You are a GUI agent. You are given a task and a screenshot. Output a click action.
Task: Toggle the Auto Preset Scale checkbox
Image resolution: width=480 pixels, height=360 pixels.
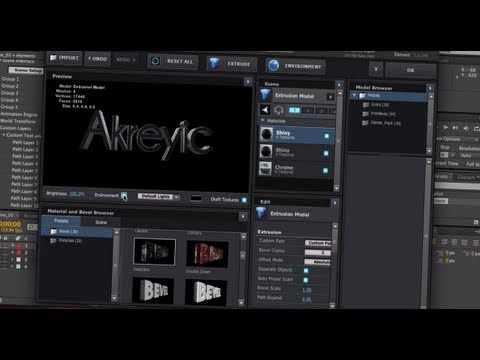click(306, 280)
